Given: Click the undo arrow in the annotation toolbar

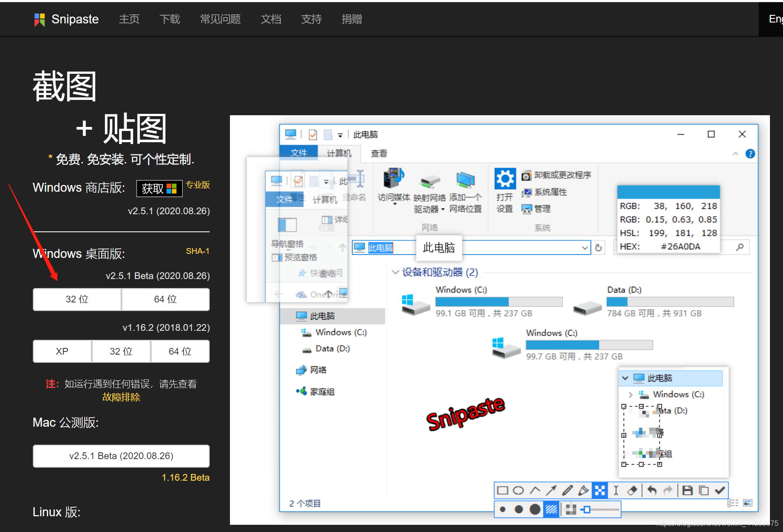Looking at the screenshot, I should pos(652,491).
